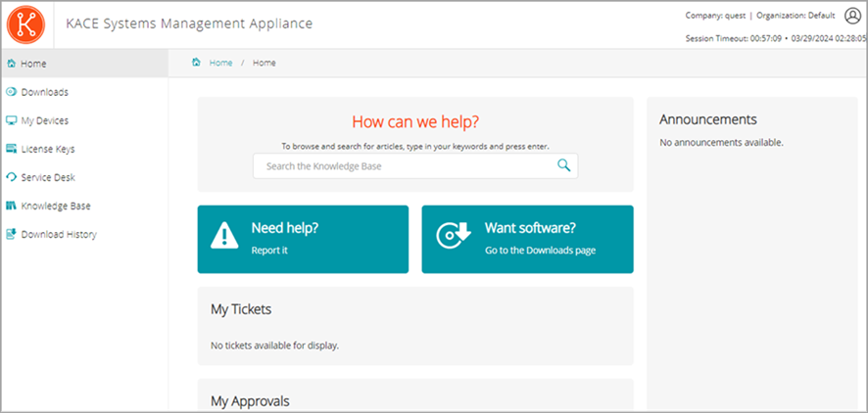
Task: Focus the Search the Knowledge Base field
Action: [x=407, y=166]
